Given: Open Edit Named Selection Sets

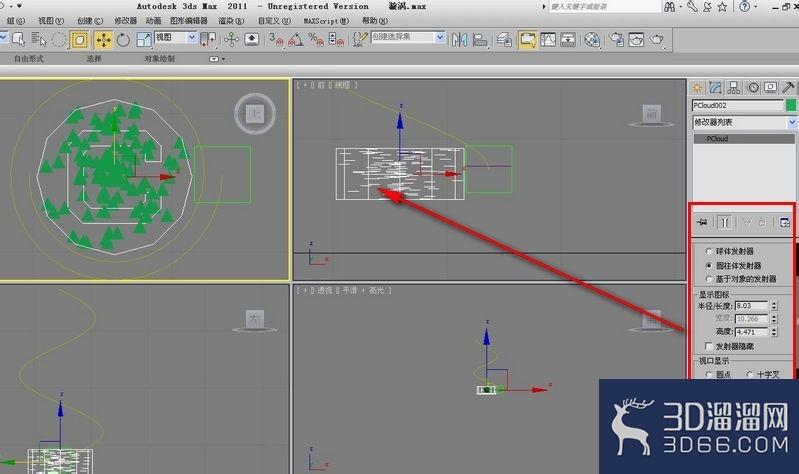Looking at the screenshot, I should [x=360, y=39].
